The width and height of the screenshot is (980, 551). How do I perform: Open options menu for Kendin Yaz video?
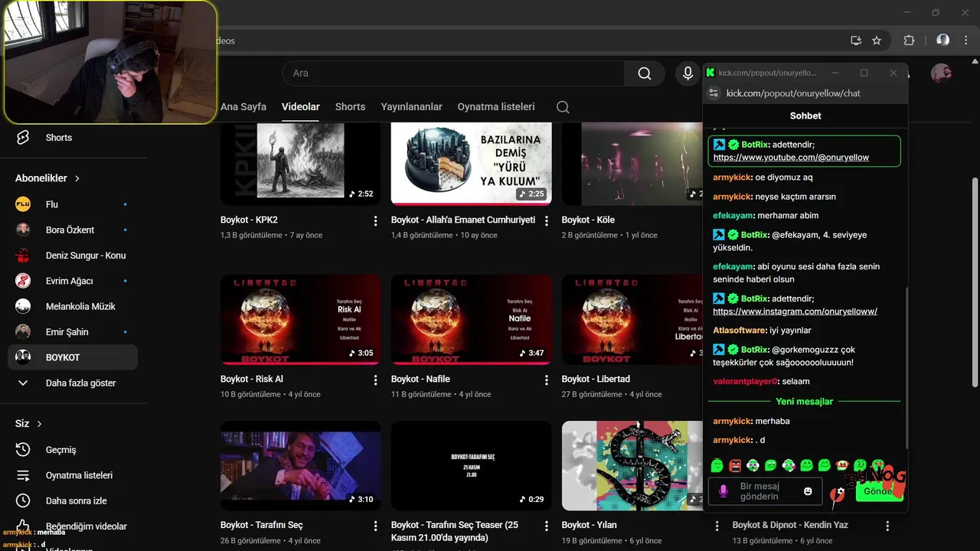(887, 527)
